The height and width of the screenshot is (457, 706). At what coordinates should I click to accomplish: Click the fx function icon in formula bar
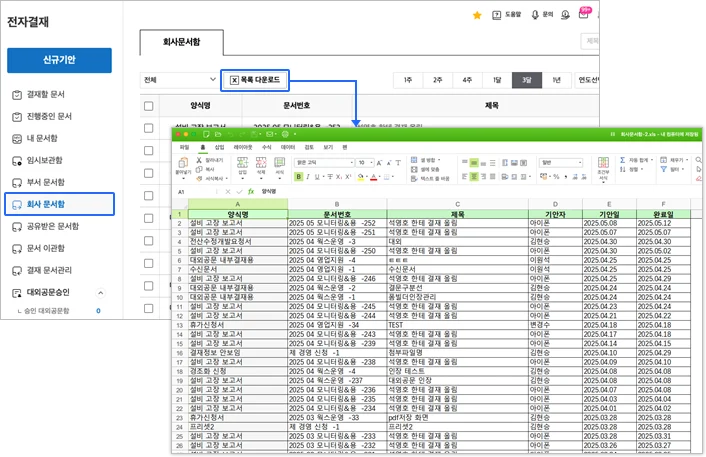tap(251, 191)
